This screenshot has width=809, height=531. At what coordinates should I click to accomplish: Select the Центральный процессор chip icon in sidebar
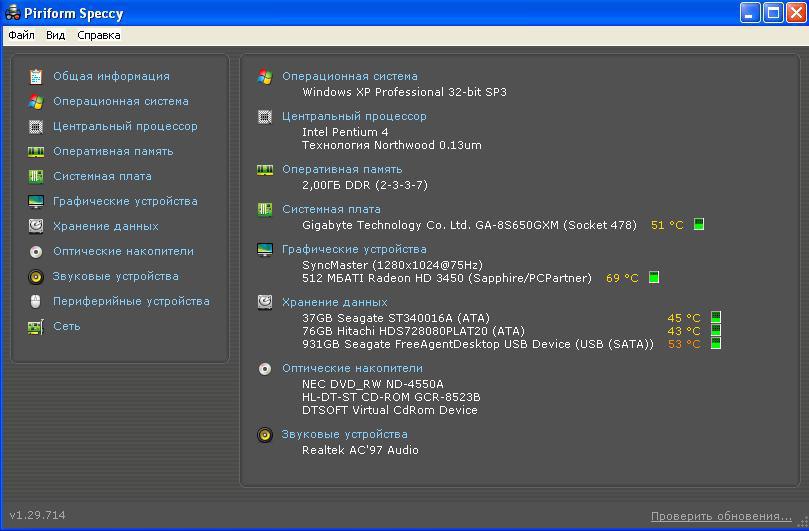coord(36,126)
